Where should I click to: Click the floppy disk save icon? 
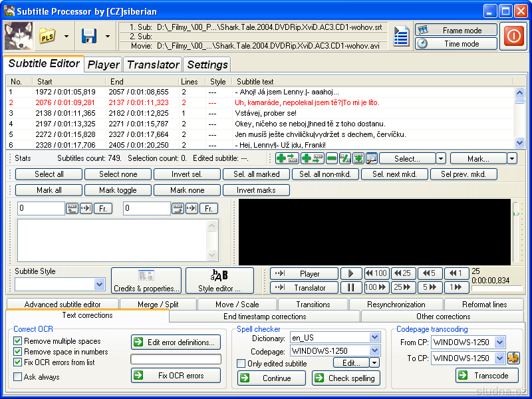89,36
